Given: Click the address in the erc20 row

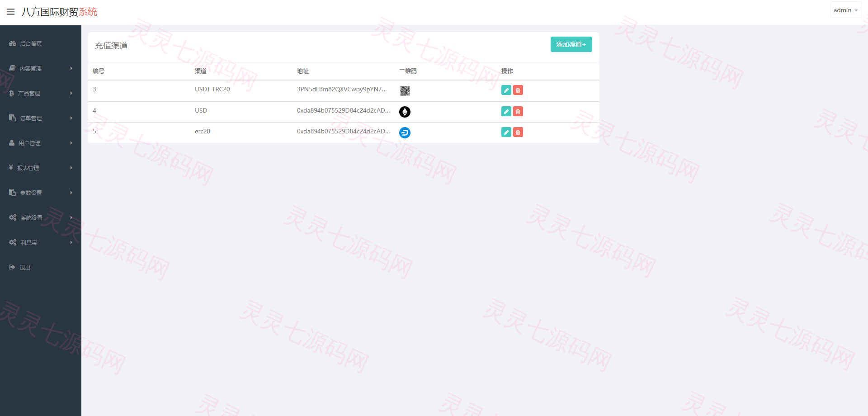Looking at the screenshot, I should coord(343,131).
